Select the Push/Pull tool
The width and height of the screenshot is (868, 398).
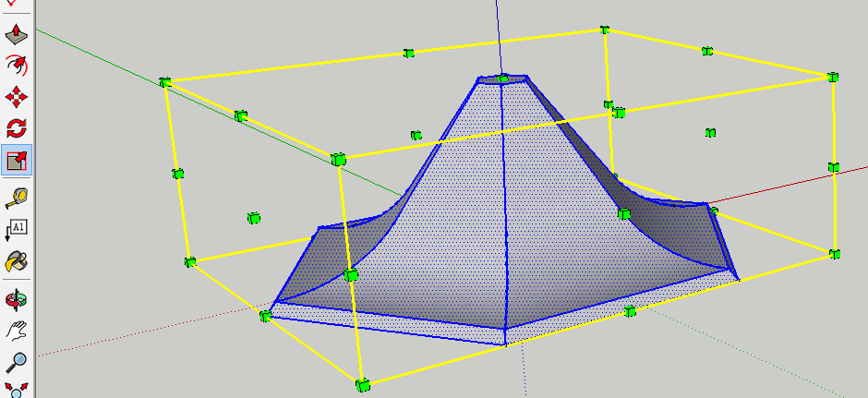(17, 34)
